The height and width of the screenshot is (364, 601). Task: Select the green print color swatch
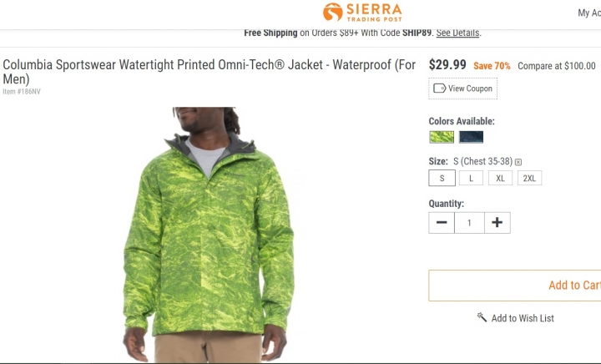(x=442, y=137)
